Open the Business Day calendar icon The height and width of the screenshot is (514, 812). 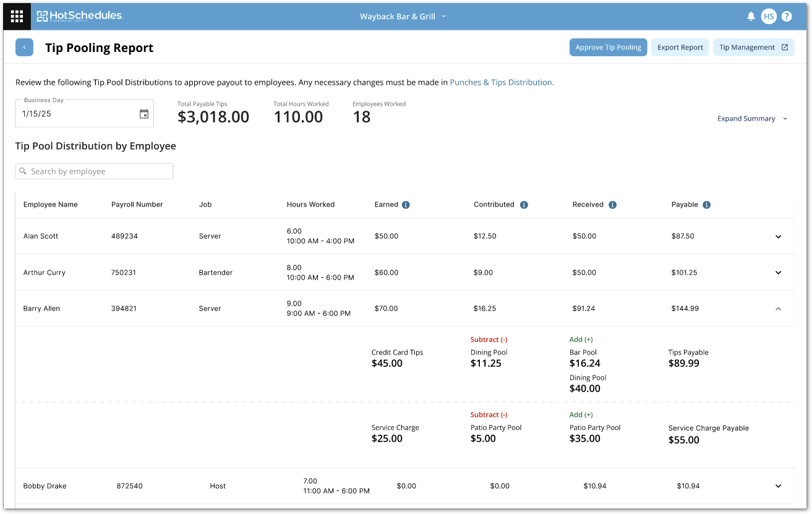(x=144, y=114)
